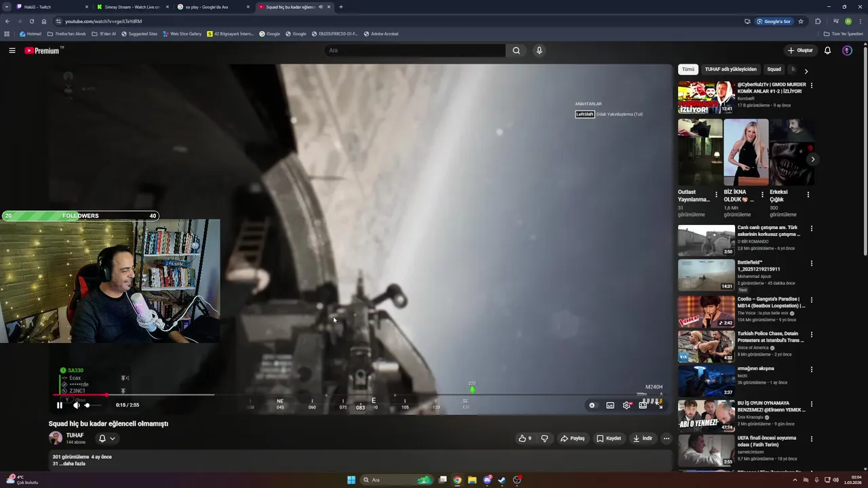Open the tab search dropdown arrow
Viewport: 868px width, 488px height.
tap(7, 7)
